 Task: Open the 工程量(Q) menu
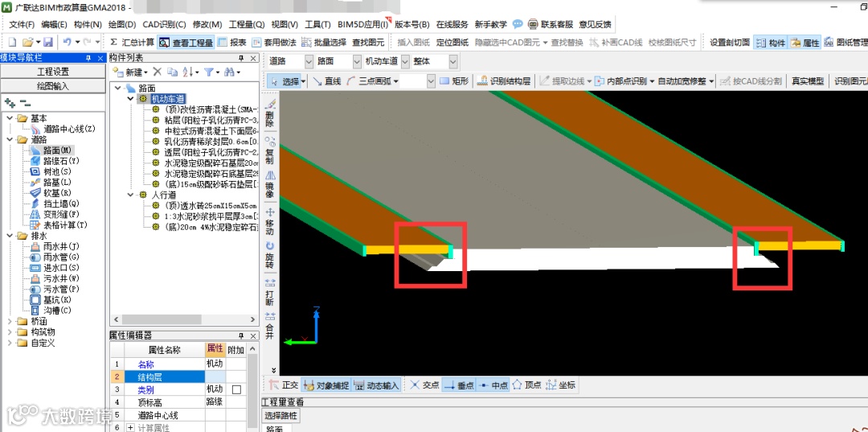(x=247, y=24)
